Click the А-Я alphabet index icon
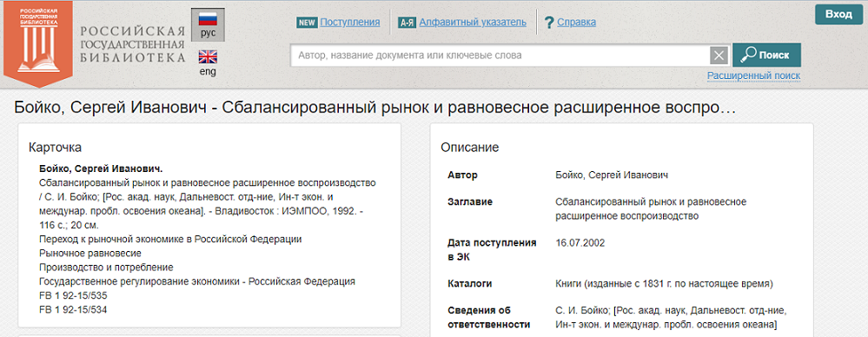The image size is (868, 337). click(407, 23)
